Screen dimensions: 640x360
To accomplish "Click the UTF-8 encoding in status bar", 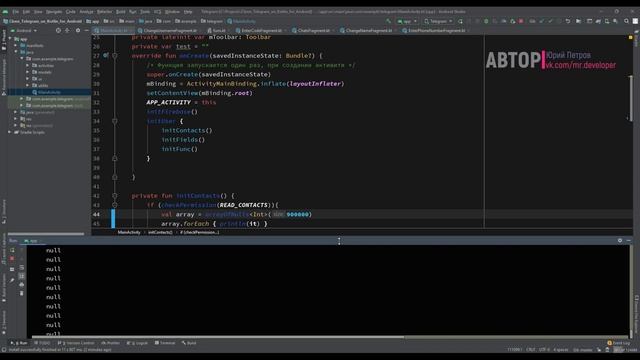I will point(544,350).
